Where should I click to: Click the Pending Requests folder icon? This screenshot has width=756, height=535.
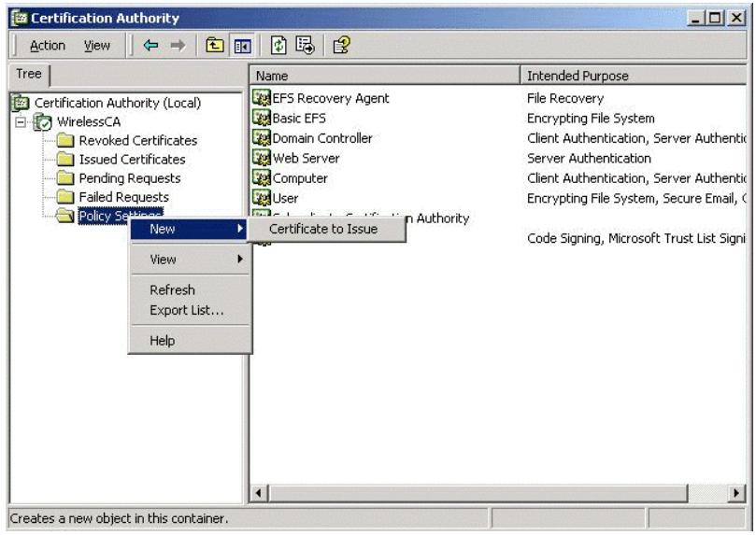click(65, 178)
